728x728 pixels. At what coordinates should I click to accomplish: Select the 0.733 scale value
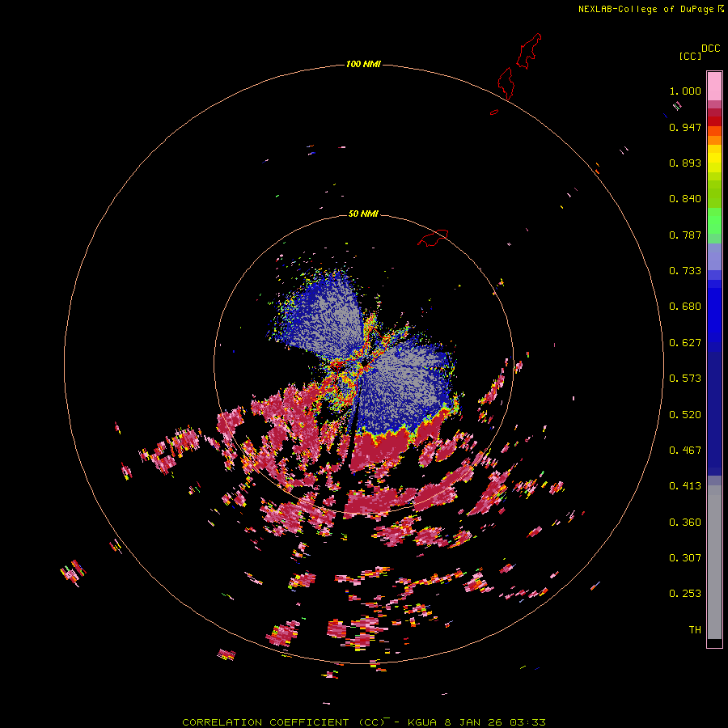685,271
